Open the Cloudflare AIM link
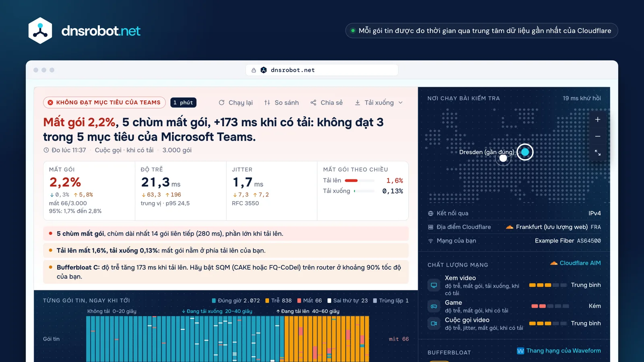The image size is (644, 362). (576, 263)
